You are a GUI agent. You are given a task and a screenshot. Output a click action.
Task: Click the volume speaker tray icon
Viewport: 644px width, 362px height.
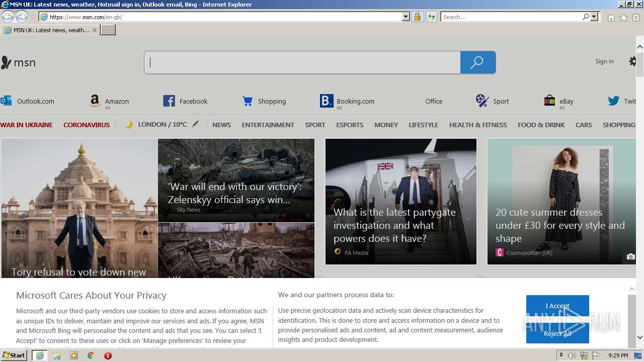tap(572, 355)
